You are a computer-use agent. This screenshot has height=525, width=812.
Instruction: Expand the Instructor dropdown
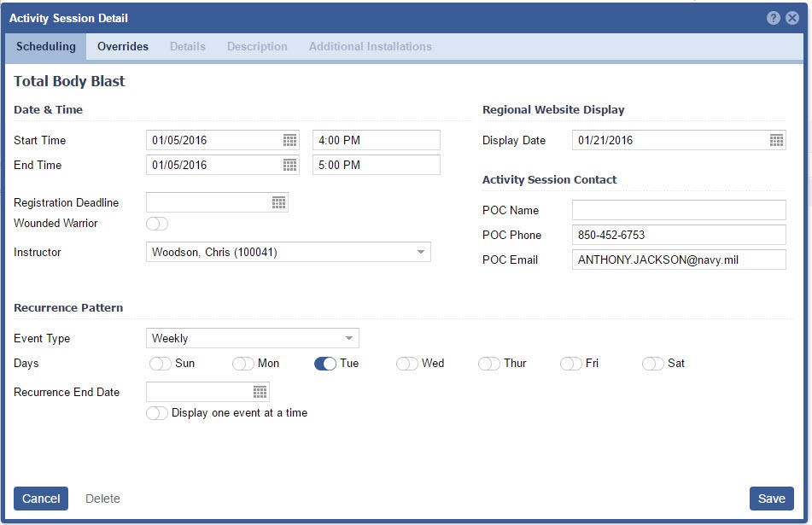420,252
